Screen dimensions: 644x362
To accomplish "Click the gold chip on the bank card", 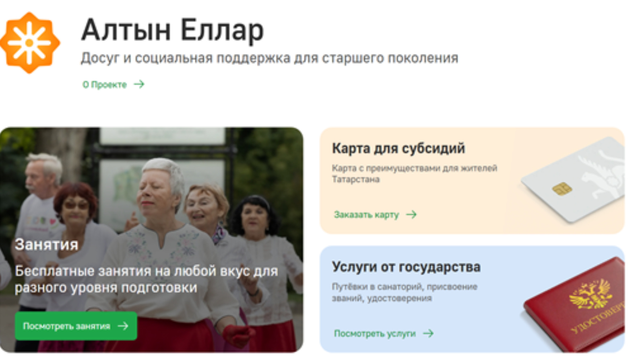I will click(562, 188).
